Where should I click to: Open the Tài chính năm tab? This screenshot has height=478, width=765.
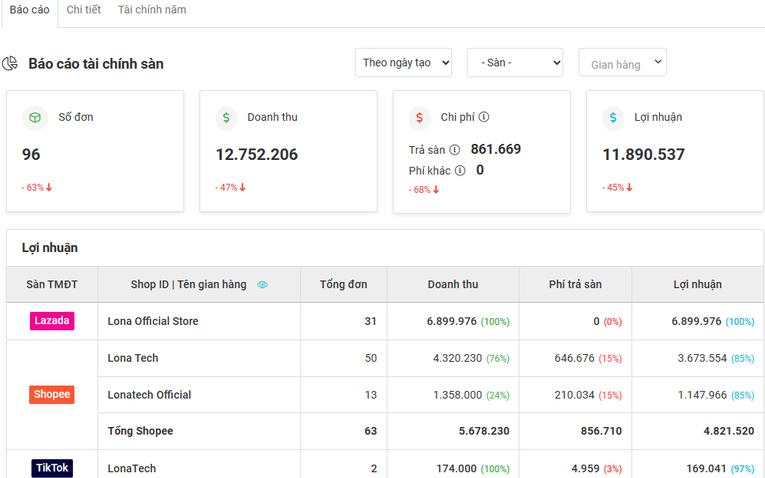point(152,10)
